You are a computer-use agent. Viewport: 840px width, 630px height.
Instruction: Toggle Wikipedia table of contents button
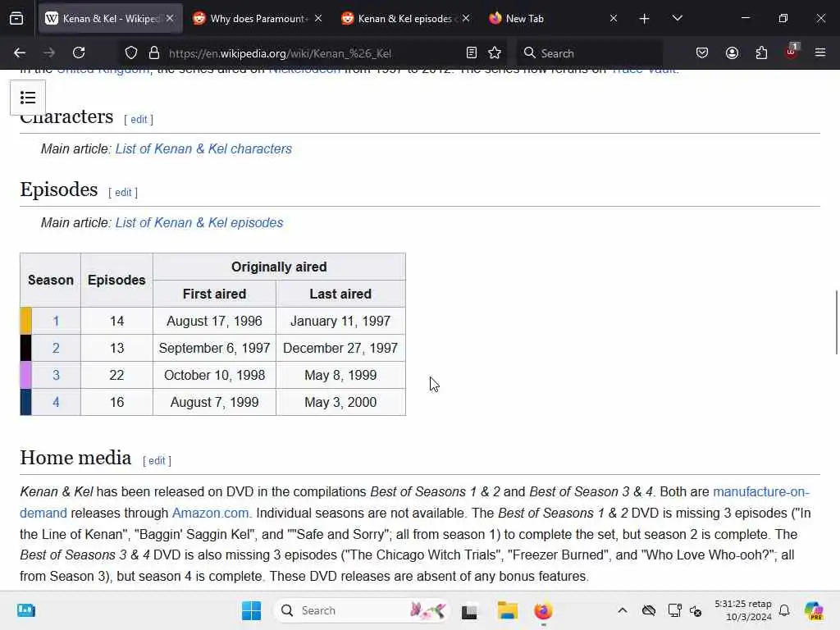coord(28,98)
